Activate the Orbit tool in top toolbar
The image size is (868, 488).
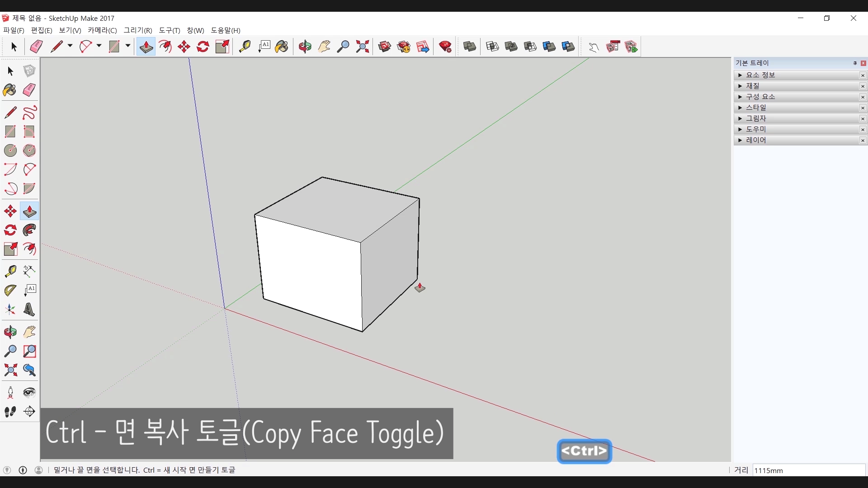pyautogui.click(x=305, y=47)
